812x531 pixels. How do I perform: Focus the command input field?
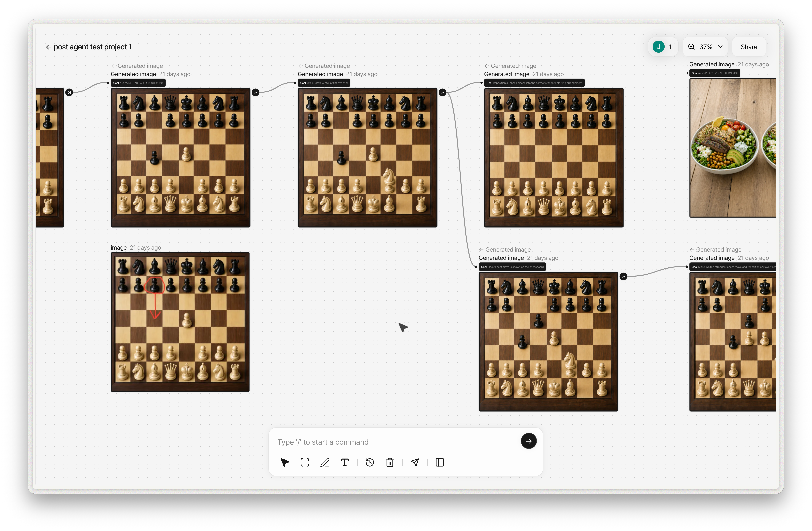pyautogui.click(x=396, y=442)
